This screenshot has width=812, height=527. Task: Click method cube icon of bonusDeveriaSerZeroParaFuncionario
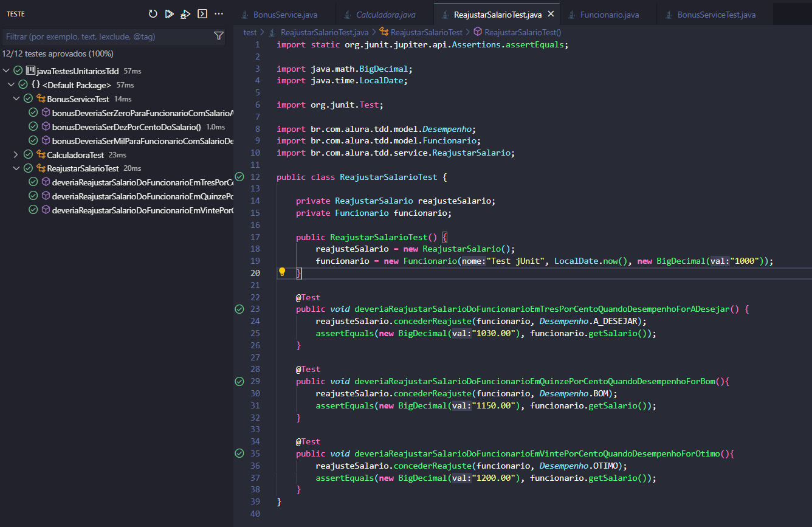point(46,113)
